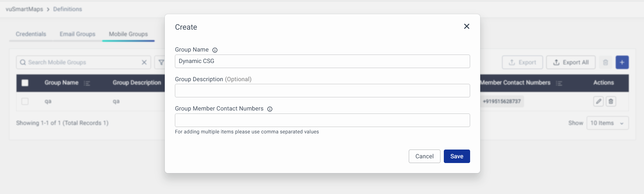Switch to the Email Groups tab

[77, 34]
